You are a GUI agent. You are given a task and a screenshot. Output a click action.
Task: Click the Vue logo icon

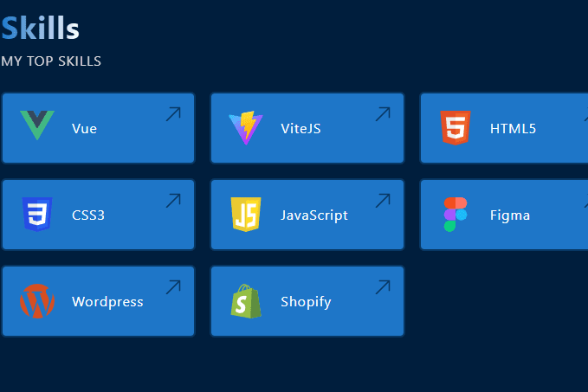pyautogui.click(x=37, y=125)
